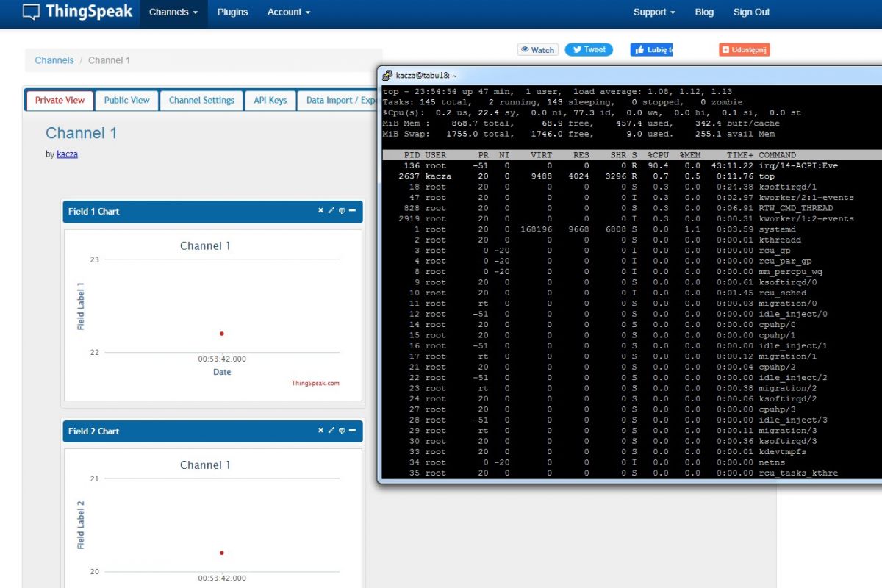Close the Field 2 Chart widget
The height and width of the screenshot is (588, 882).
(320, 431)
